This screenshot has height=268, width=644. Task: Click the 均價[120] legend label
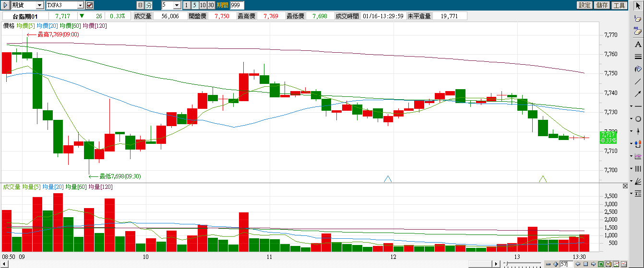[95, 26]
